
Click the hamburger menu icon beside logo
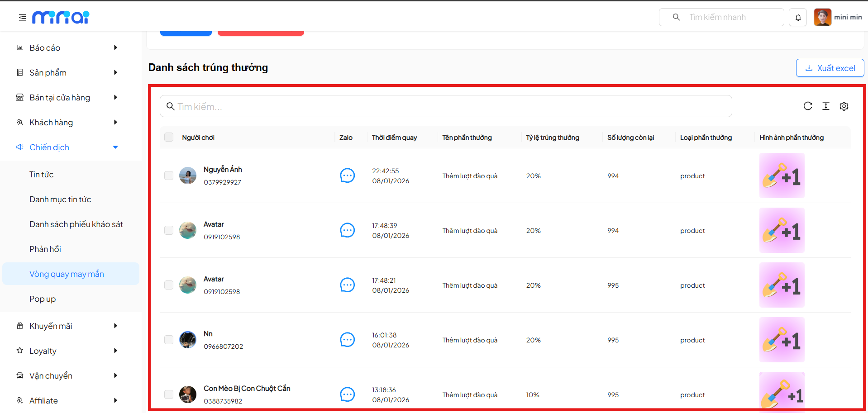coord(22,18)
